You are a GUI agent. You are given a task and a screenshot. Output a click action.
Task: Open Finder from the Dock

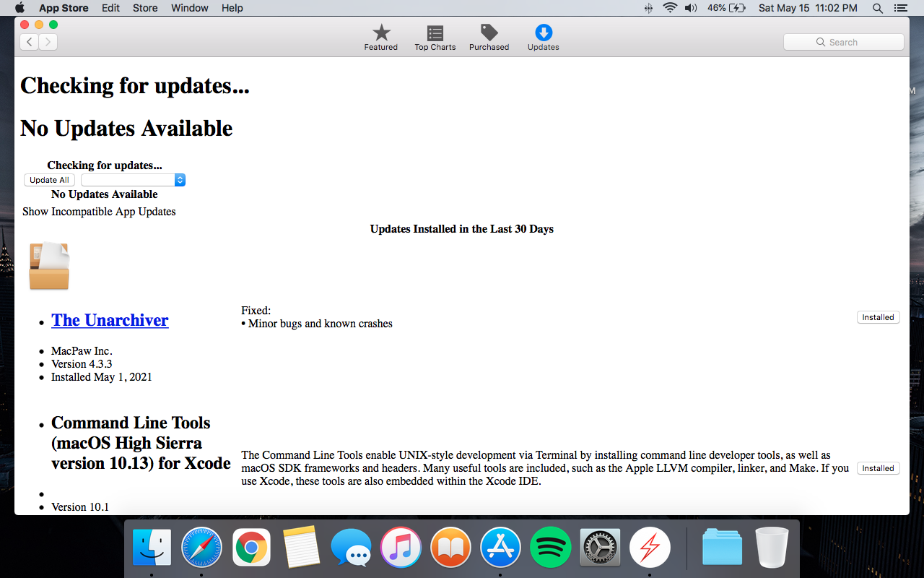152,547
